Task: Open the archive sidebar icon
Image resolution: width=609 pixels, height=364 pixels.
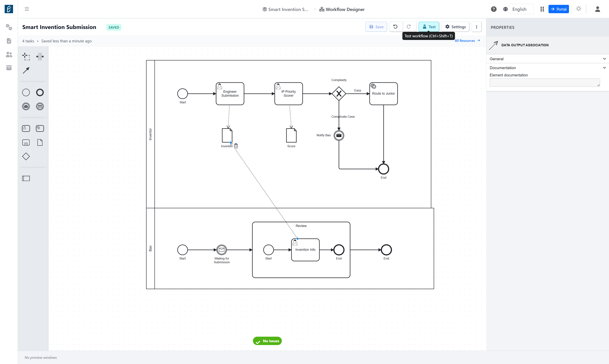Action: tap(9, 68)
